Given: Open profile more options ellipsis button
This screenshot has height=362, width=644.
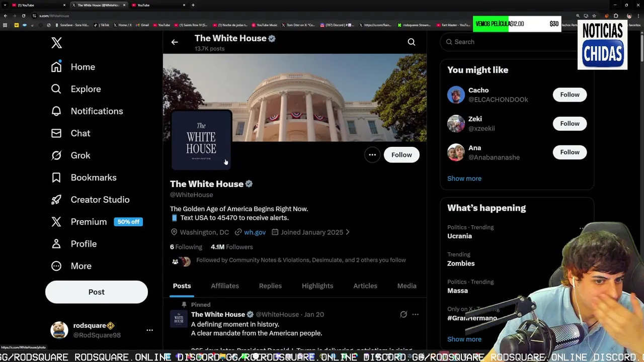Looking at the screenshot, I should (x=372, y=155).
